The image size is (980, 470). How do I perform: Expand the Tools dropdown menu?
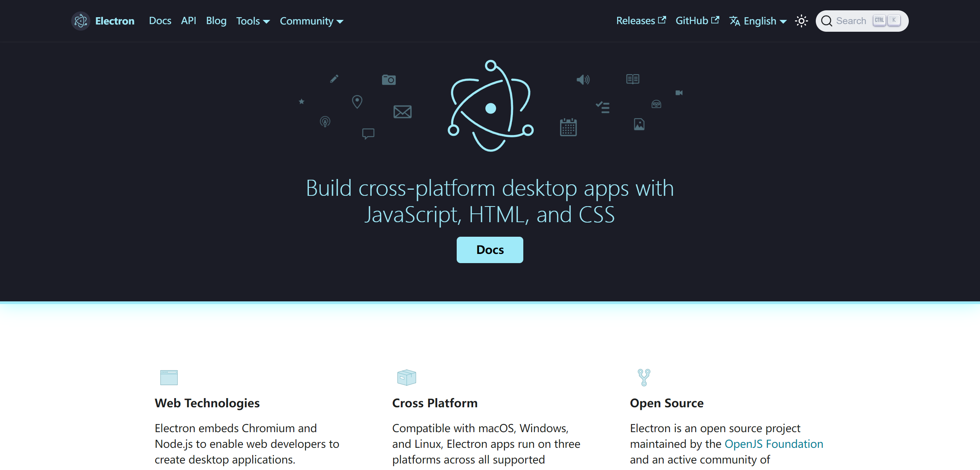point(253,21)
